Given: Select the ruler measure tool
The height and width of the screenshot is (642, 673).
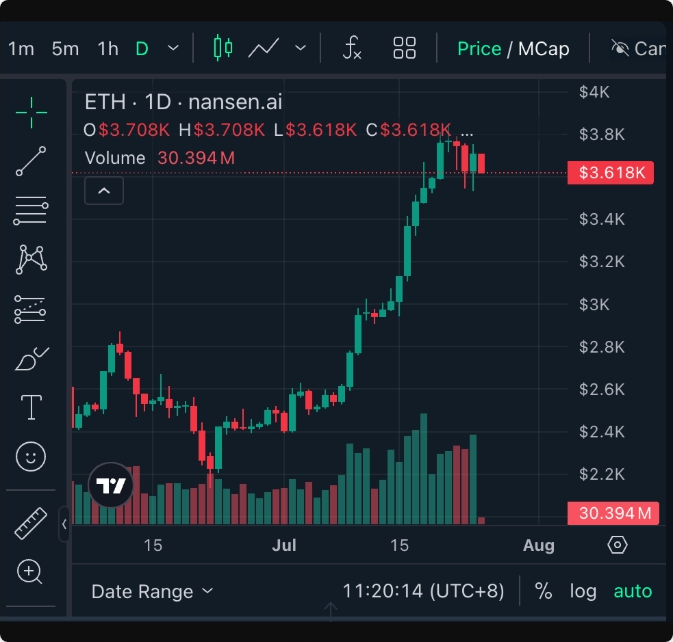Looking at the screenshot, I should (x=31, y=523).
